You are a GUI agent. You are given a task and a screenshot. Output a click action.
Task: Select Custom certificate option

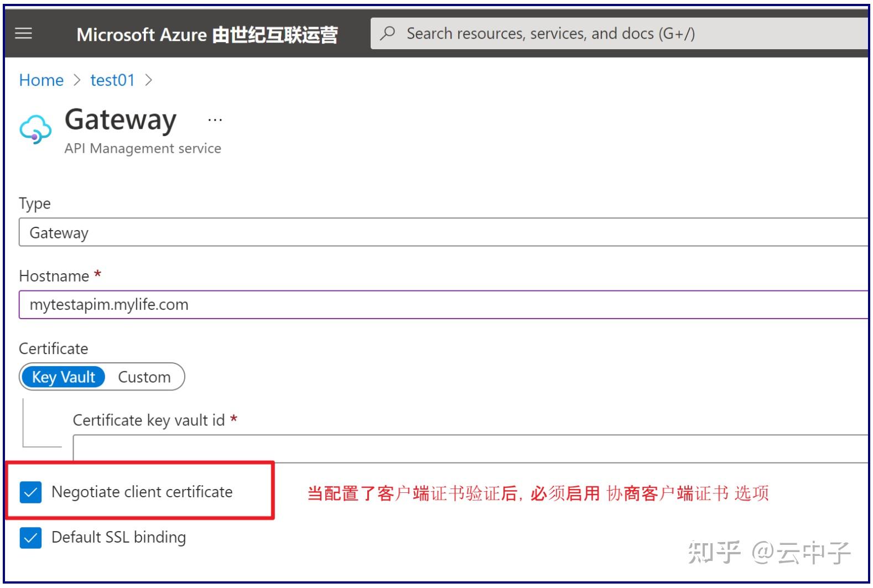[x=144, y=377]
